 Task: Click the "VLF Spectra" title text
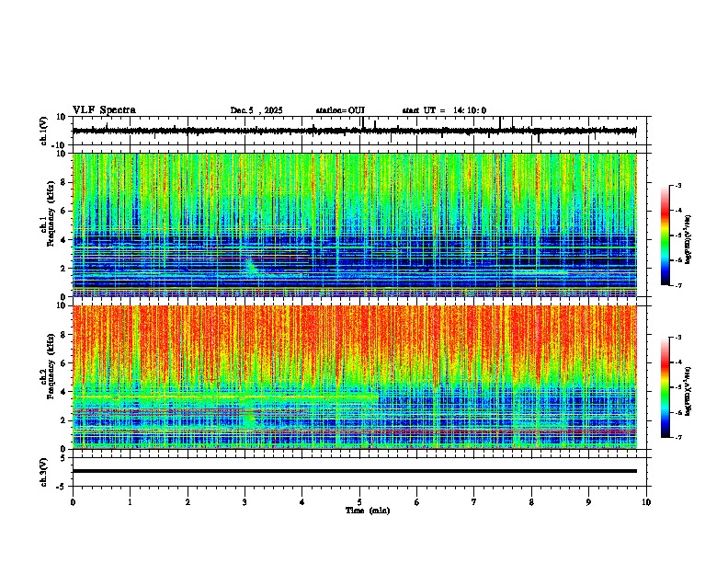coord(104,110)
